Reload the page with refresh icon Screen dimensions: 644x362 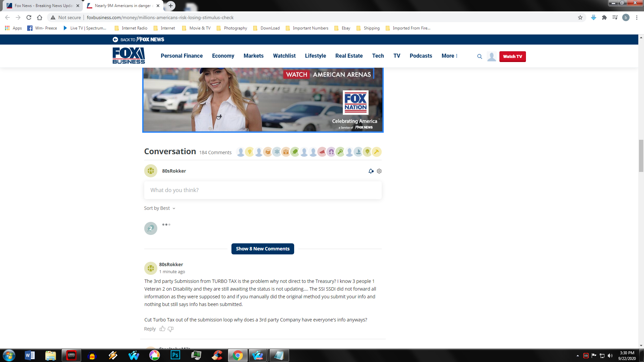(x=29, y=17)
